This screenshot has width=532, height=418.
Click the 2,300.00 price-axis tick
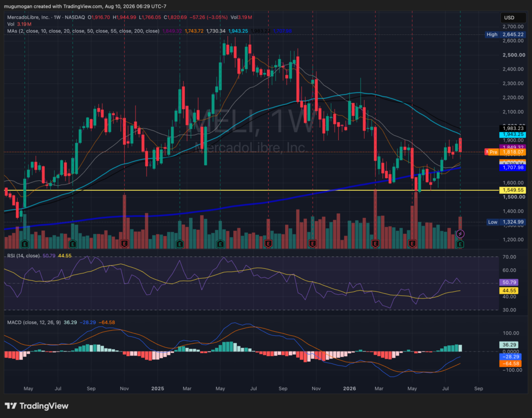tap(513, 84)
